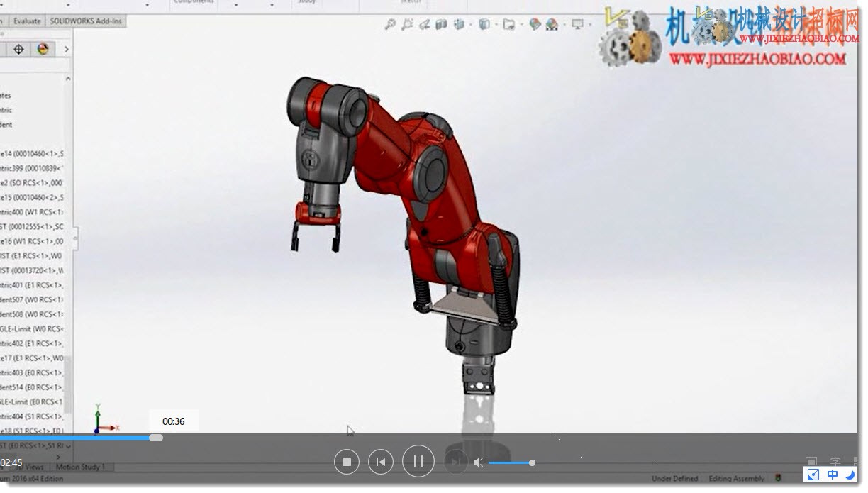Select the Zoom to Area icon

click(x=407, y=25)
